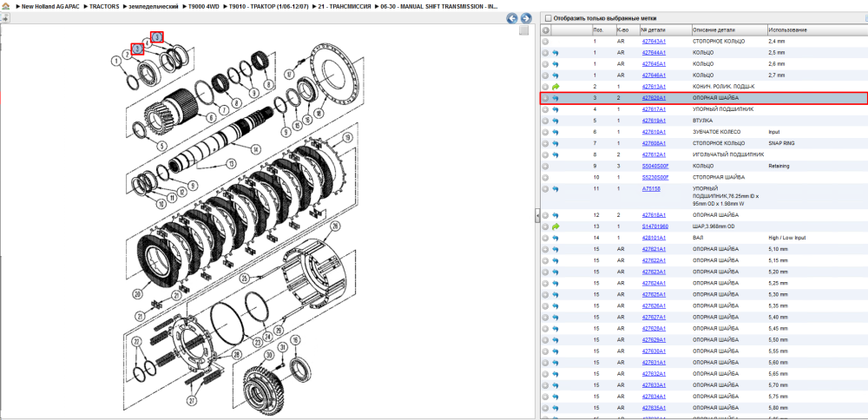Image resolution: width=868 pixels, height=420 pixels.
Task: Open 'земледельческий' breadcrumb level
Action: [x=154, y=6]
